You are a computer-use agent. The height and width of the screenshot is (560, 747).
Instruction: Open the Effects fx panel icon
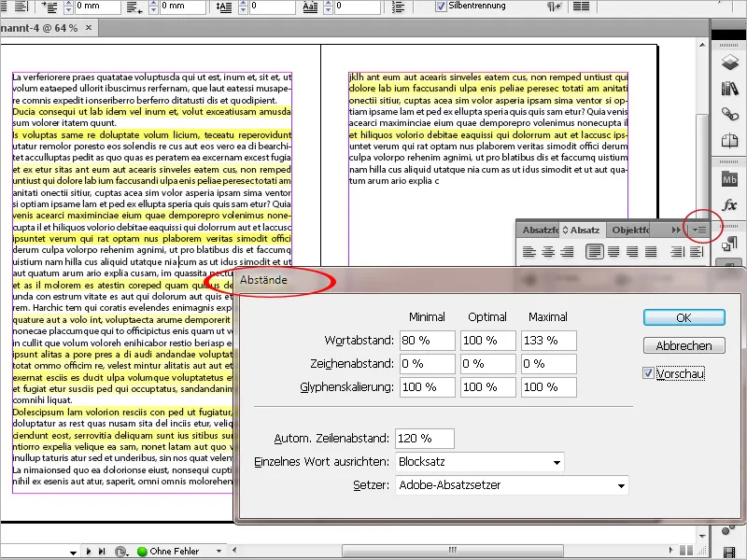click(729, 205)
